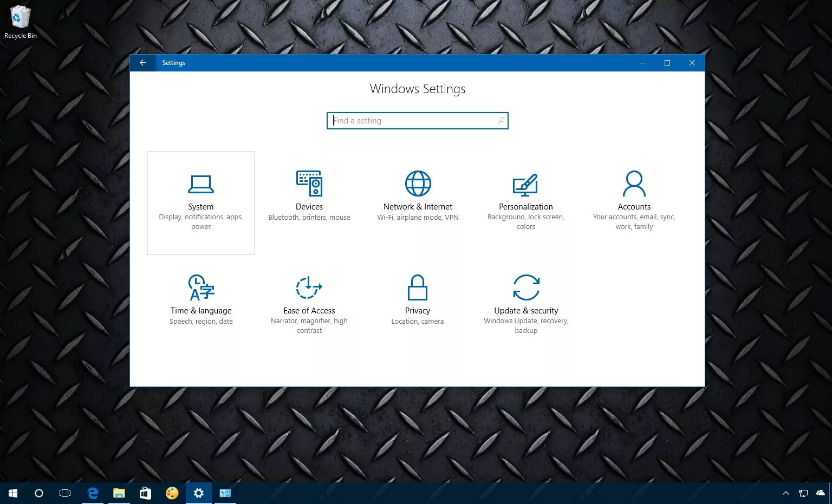Image resolution: width=832 pixels, height=504 pixels.
Task: Minimize the Settings window
Action: [642, 63]
